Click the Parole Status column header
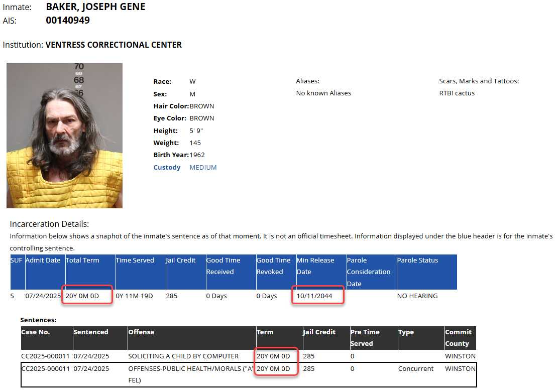Screen dimensions: 559x392 click(x=417, y=260)
